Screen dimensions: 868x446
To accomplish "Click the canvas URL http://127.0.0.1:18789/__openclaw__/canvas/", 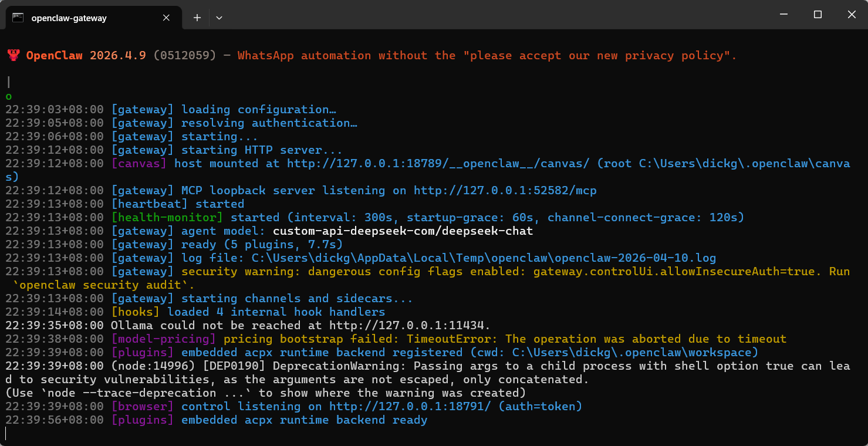I will point(438,164).
